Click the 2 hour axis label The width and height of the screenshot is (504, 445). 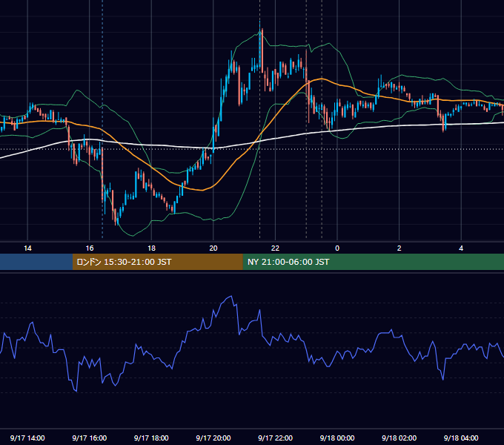pos(399,248)
